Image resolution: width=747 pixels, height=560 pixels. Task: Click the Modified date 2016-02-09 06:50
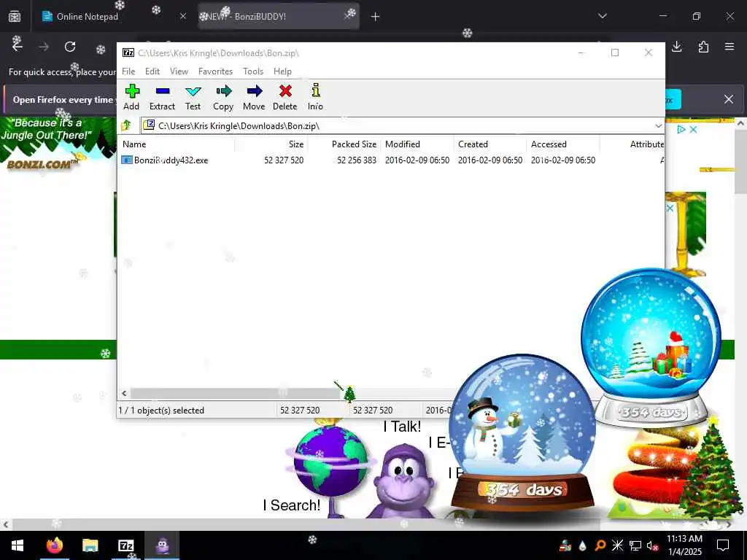pos(417,160)
